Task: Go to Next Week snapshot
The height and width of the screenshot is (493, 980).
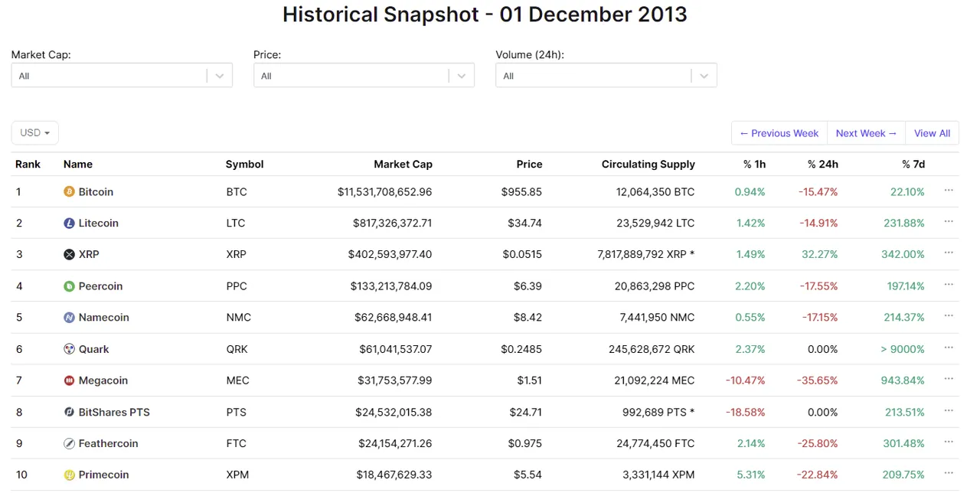Action: coord(866,133)
